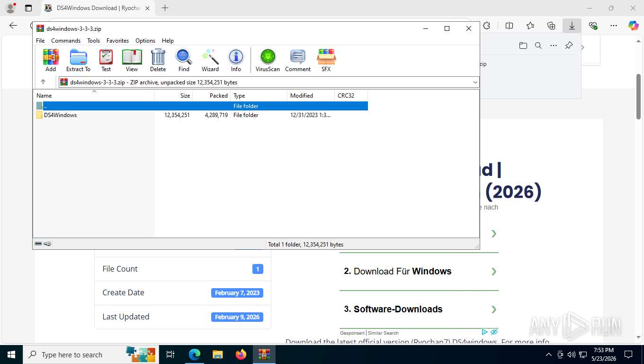The height and width of the screenshot is (364, 644).
Task: Click the Edge profile avatar
Action: click(x=10, y=8)
